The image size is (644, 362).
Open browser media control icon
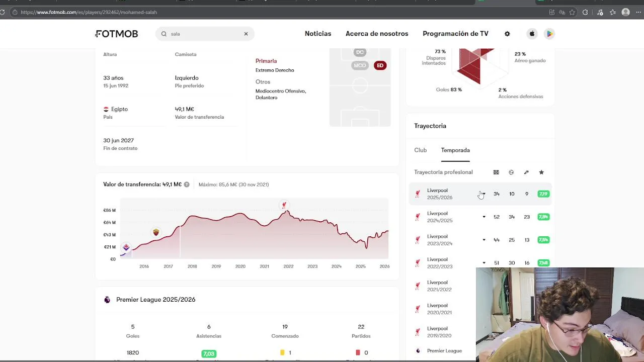tap(600, 12)
